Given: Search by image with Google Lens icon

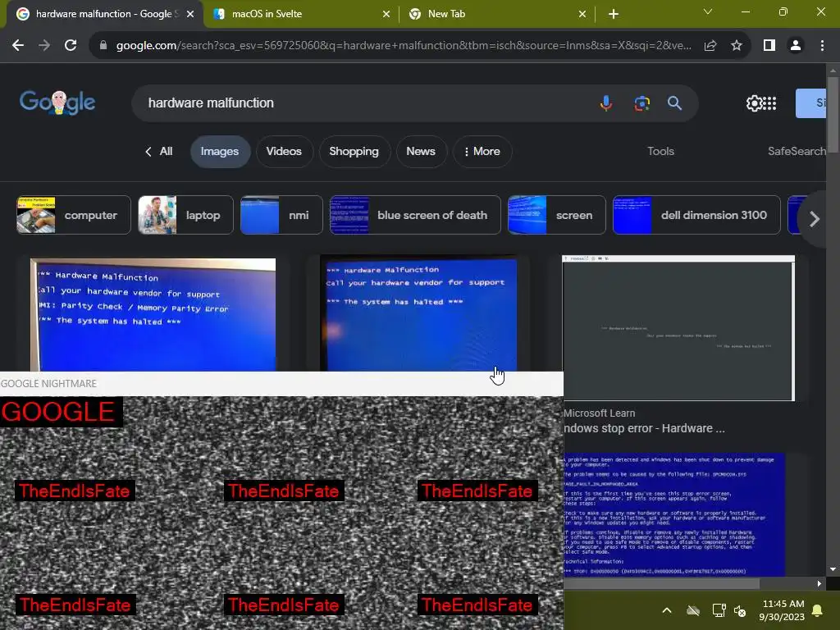Looking at the screenshot, I should (x=641, y=103).
